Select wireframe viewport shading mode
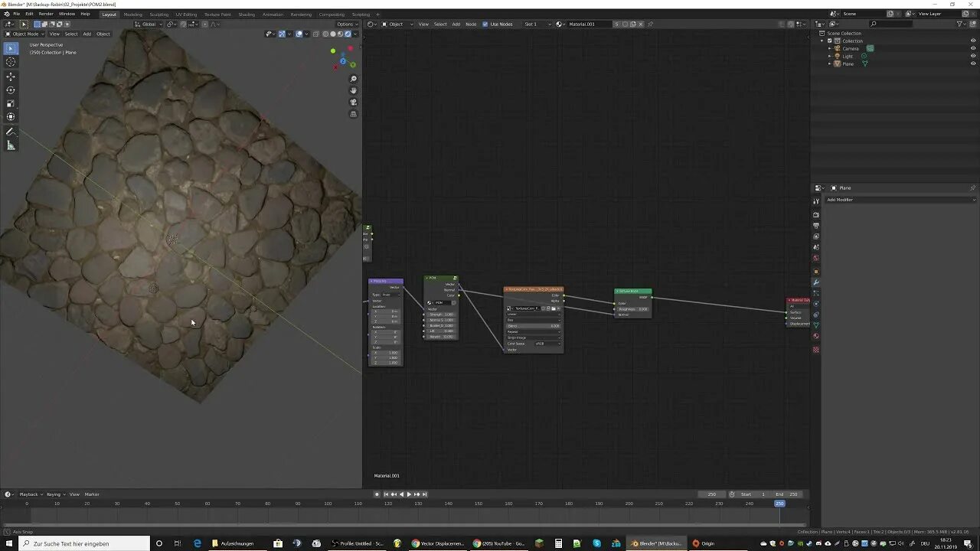The height and width of the screenshot is (551, 980). [x=325, y=34]
